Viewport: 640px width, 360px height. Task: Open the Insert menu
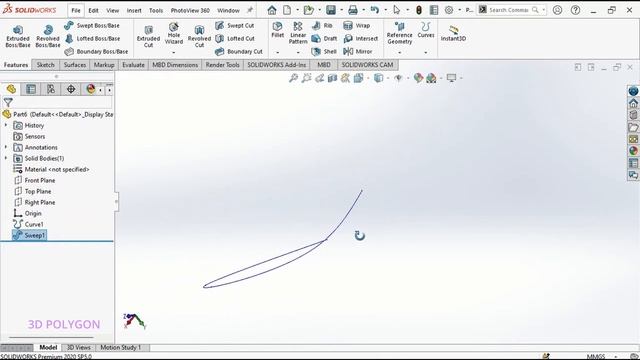point(134,10)
